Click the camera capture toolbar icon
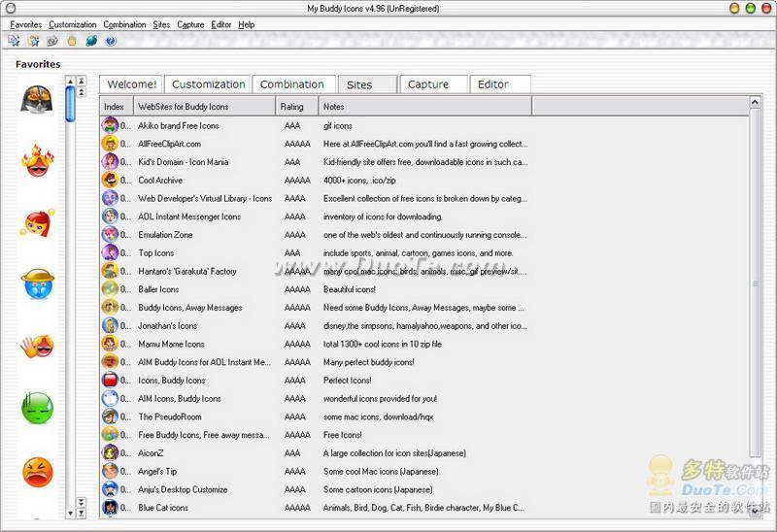This screenshot has height=532, width=777. pyautogui.click(x=52, y=41)
